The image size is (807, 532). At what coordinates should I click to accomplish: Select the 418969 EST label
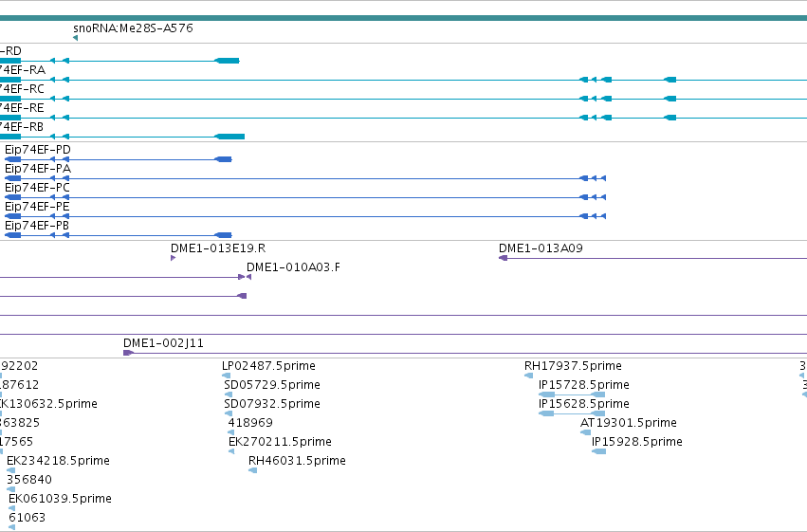click(x=250, y=423)
